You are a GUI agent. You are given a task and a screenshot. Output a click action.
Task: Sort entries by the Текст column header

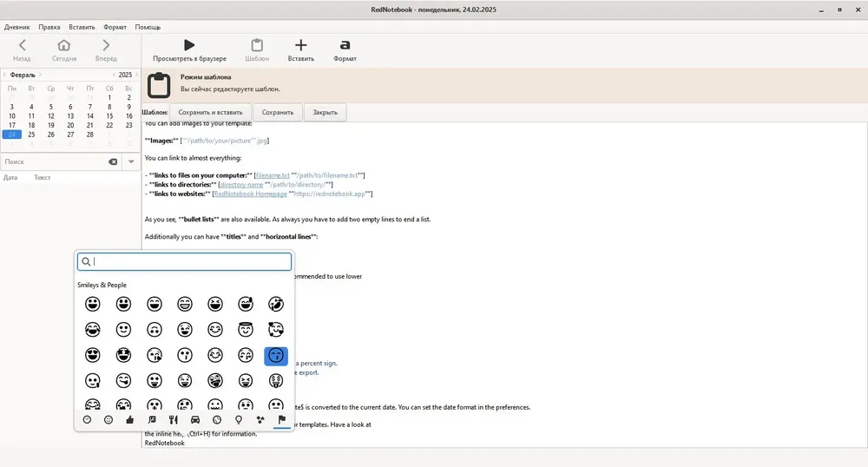tap(42, 178)
